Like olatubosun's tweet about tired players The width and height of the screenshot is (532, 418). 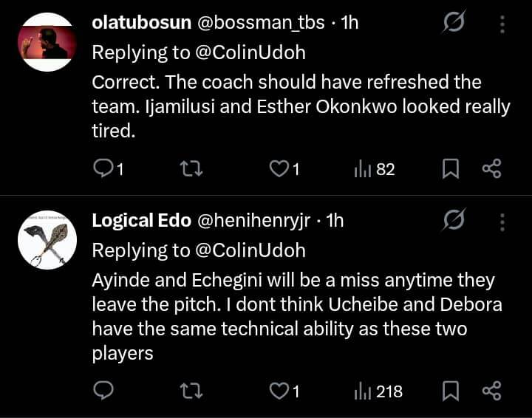pyautogui.click(x=279, y=169)
